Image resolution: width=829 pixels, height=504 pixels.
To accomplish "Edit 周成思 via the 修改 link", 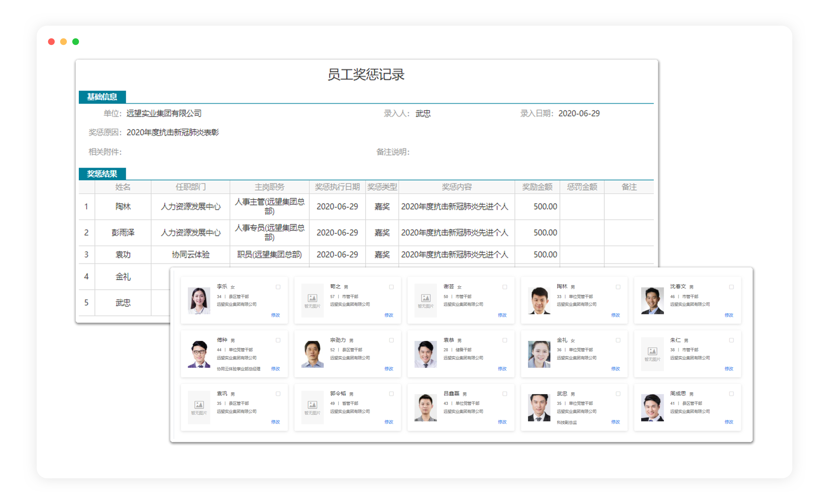I will click(x=729, y=422).
